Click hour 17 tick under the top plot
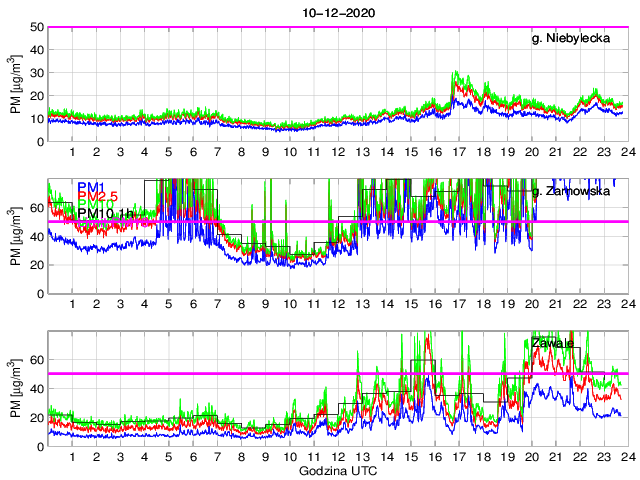The image size is (640, 480). click(x=457, y=153)
